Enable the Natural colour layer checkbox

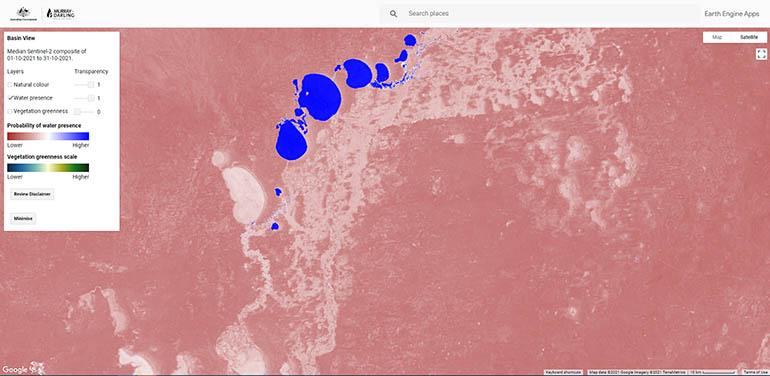pyautogui.click(x=10, y=84)
